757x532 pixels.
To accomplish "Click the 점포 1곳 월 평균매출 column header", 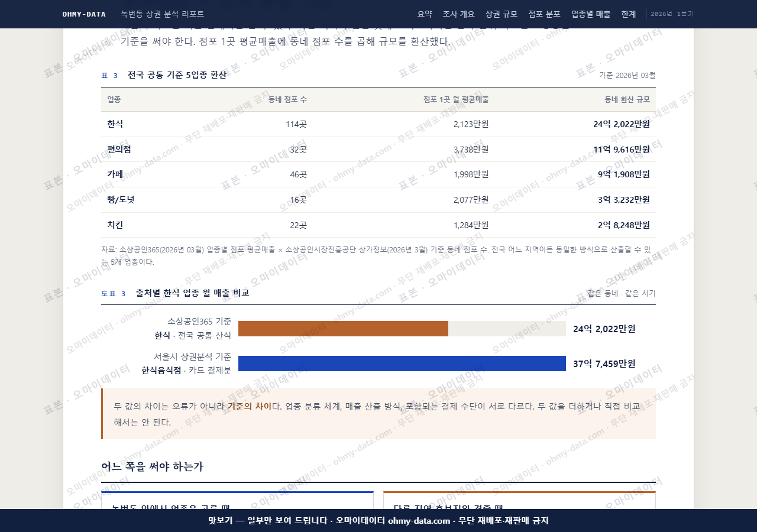I will pos(456,99).
